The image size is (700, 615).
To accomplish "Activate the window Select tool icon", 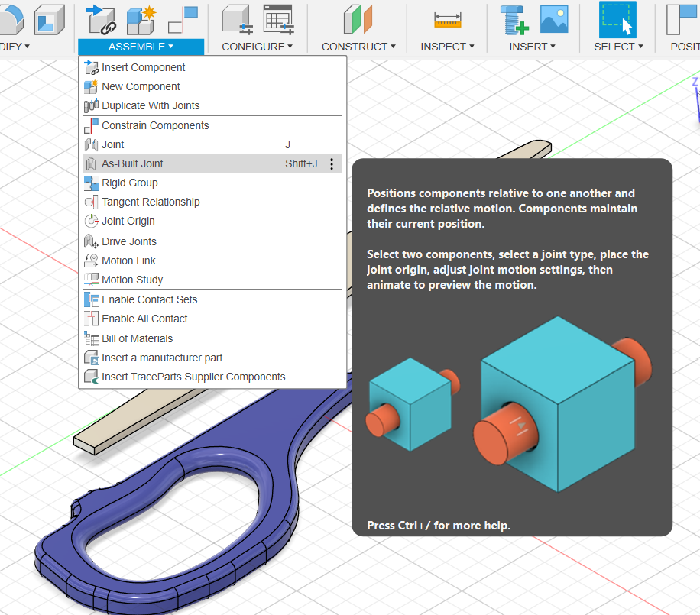I will point(617,20).
